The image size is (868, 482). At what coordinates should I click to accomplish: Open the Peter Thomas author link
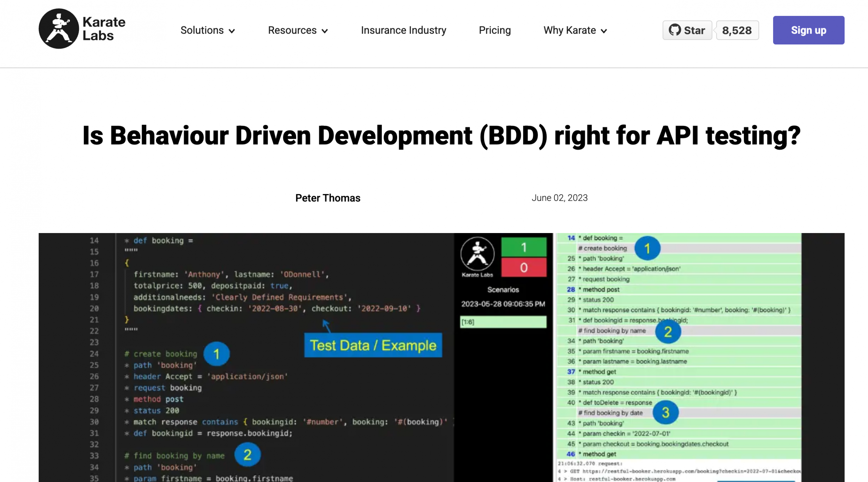[328, 198]
